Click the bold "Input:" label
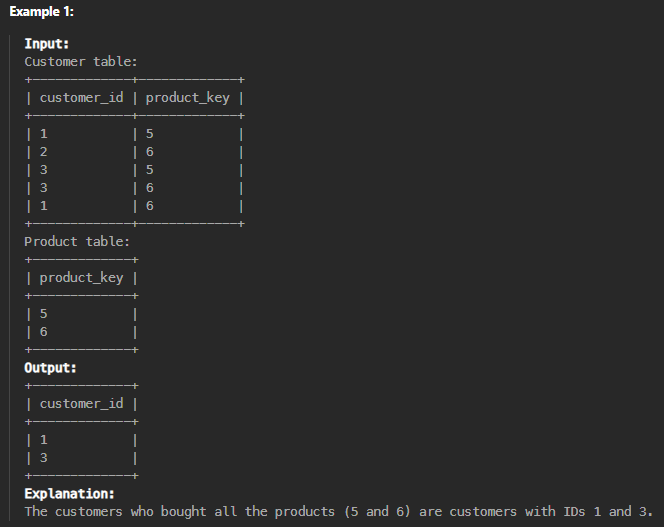Image resolution: width=664 pixels, height=527 pixels. pyautogui.click(x=47, y=44)
